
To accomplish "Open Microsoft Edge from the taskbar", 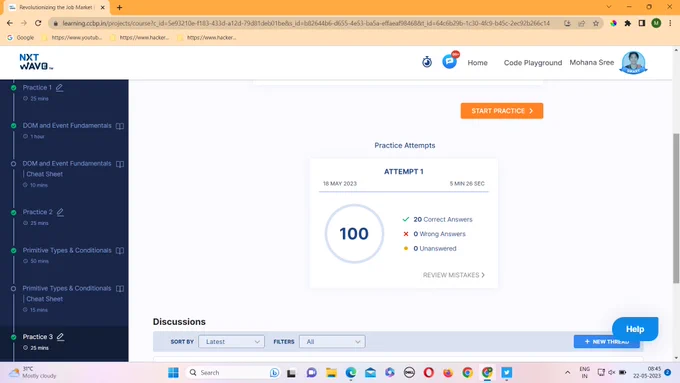I will (351, 373).
